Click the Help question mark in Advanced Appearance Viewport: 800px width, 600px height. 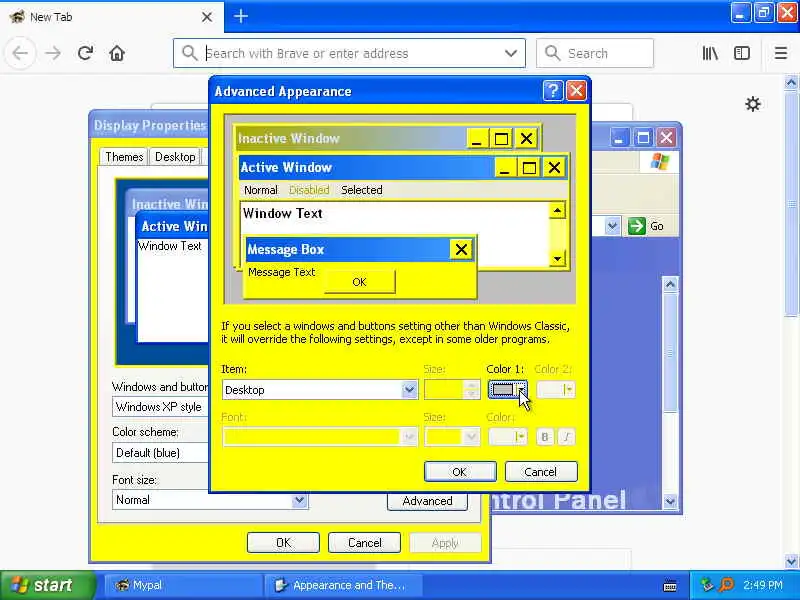[553, 91]
